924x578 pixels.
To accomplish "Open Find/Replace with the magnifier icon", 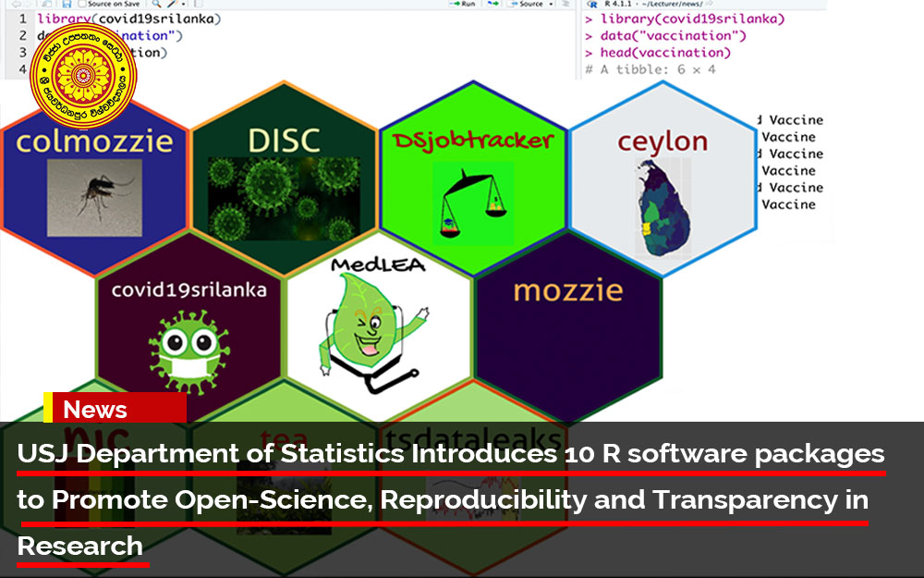I will click(x=156, y=4).
